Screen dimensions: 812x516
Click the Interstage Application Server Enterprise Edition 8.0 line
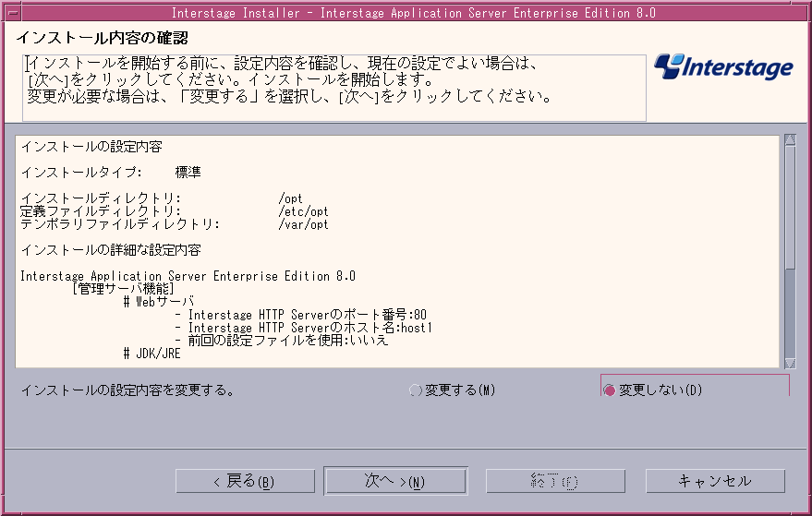188,276
